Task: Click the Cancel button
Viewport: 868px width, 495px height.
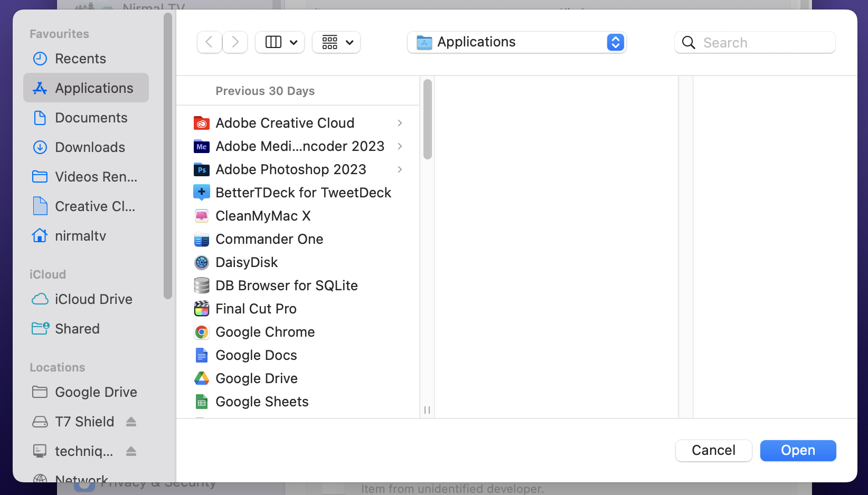Action: coord(714,451)
